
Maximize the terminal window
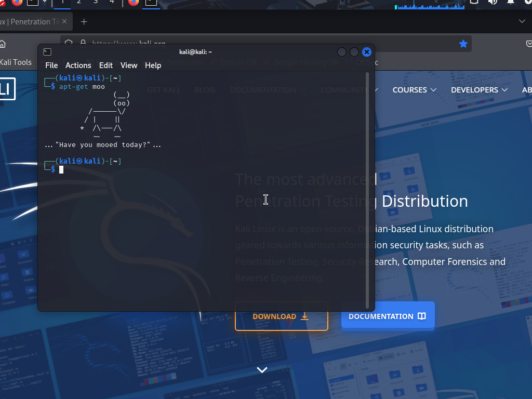[x=354, y=52]
